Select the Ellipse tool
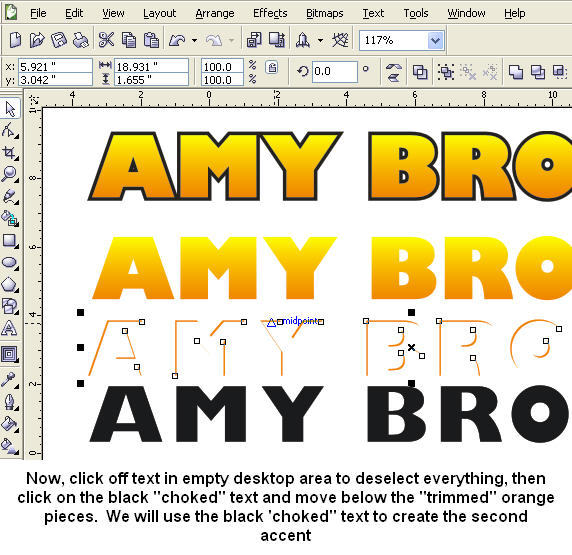 tap(10, 263)
